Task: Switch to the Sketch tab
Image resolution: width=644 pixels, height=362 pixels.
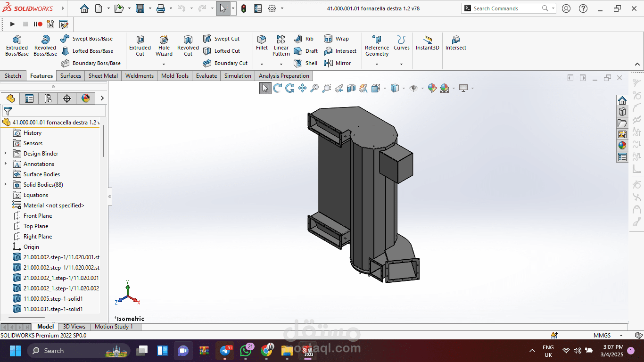Action: coord(13,76)
